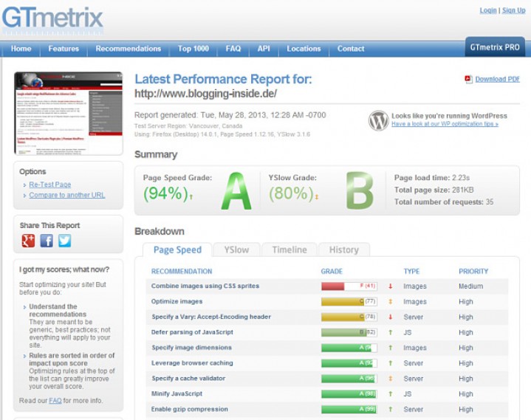This screenshot has width=531, height=420.
Task: Click the A (99) grade bar
Action: 349,409
